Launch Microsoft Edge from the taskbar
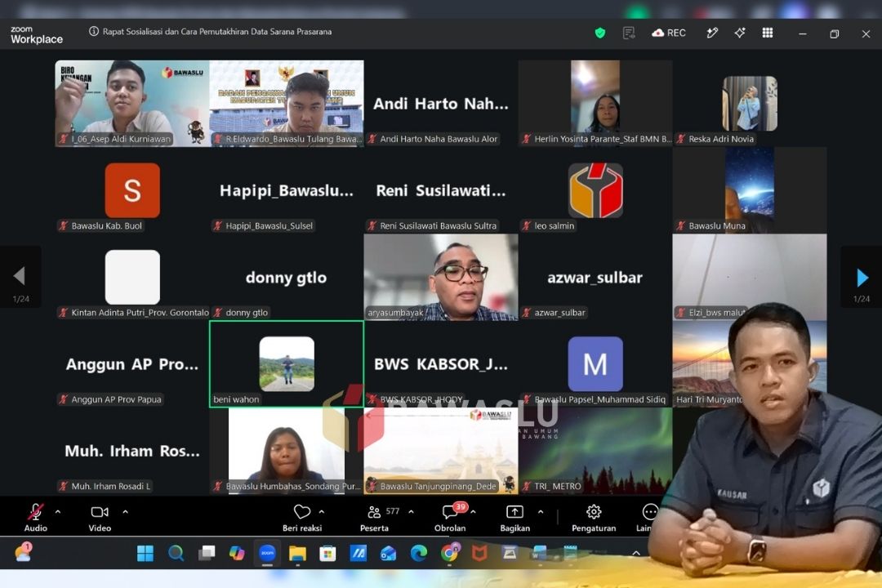 [x=418, y=554]
